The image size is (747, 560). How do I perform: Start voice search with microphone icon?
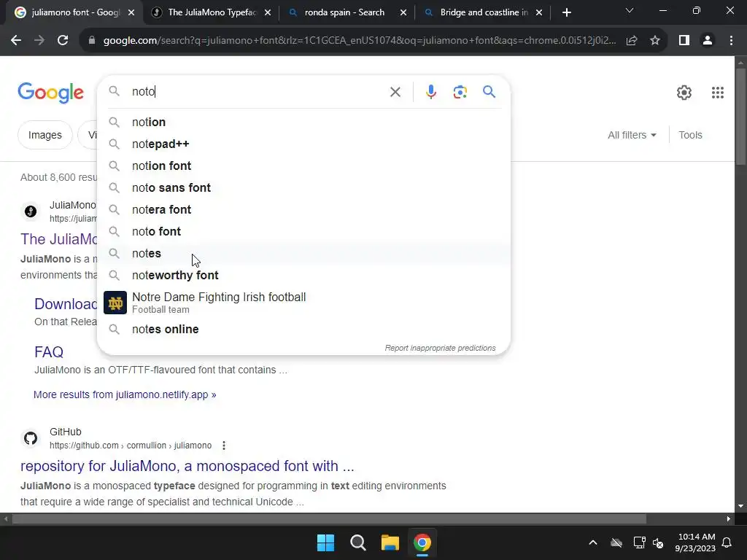430,92
